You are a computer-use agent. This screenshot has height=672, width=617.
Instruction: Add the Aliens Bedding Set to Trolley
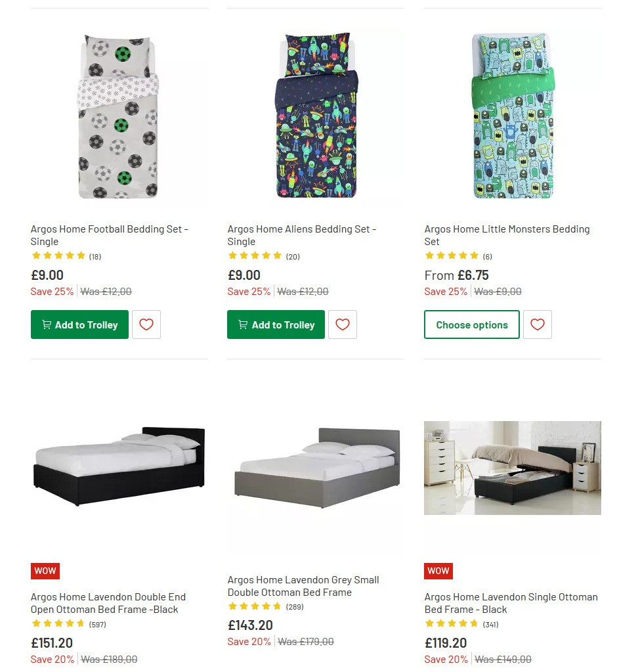pos(276,324)
